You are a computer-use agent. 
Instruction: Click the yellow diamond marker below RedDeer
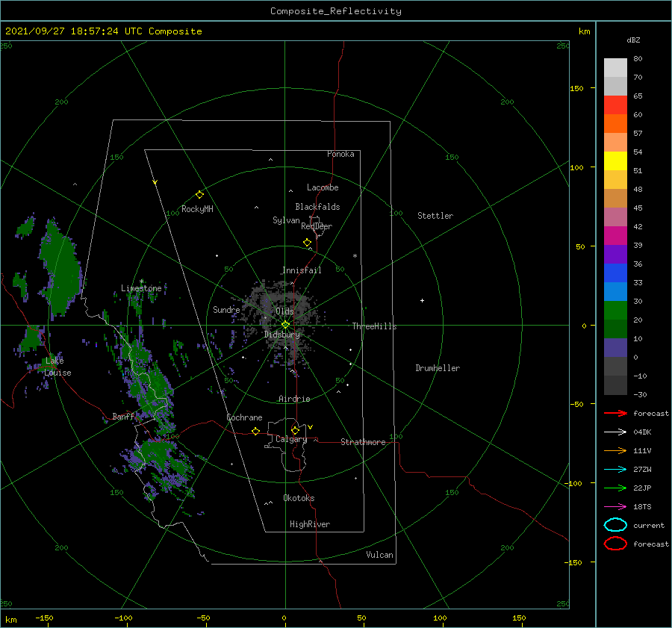[x=307, y=243]
